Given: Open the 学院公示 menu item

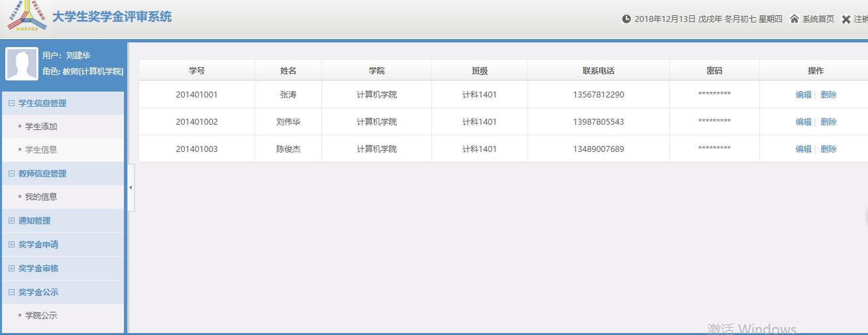Looking at the screenshot, I should [41, 315].
